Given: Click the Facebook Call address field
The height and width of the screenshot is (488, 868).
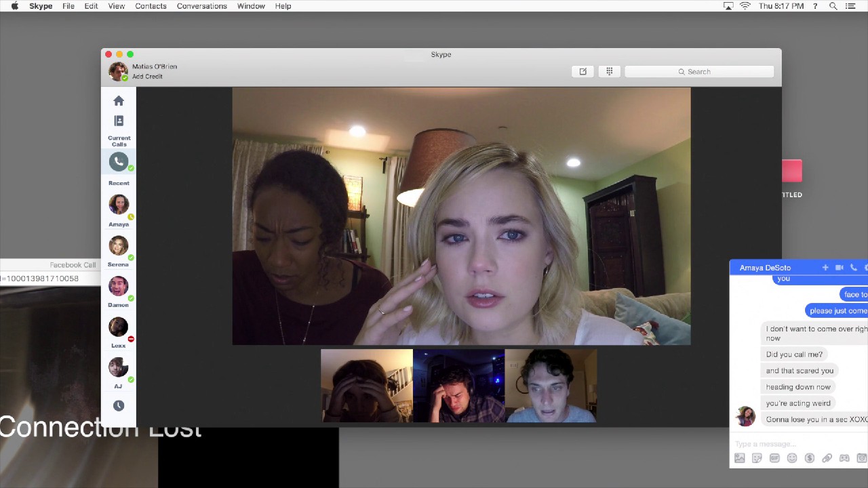Looking at the screenshot, I should click(x=50, y=279).
